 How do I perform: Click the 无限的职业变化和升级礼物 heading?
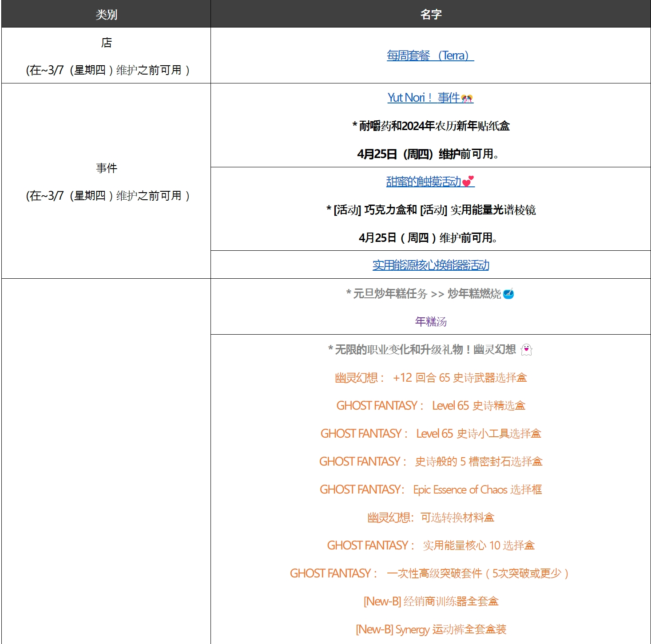click(x=422, y=350)
